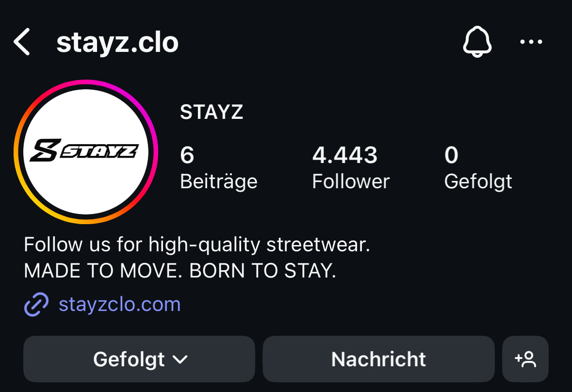572x392 pixels.
Task: Go back using the left arrow
Action: [x=21, y=42]
